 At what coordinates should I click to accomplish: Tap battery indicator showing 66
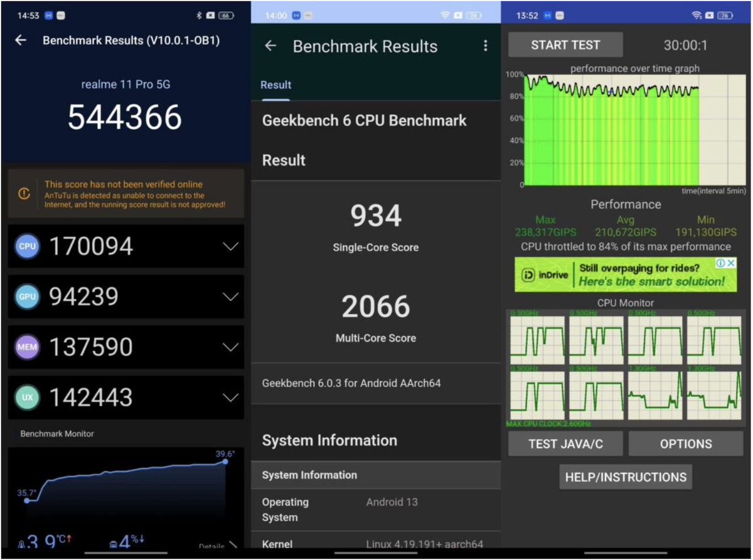pos(225,15)
